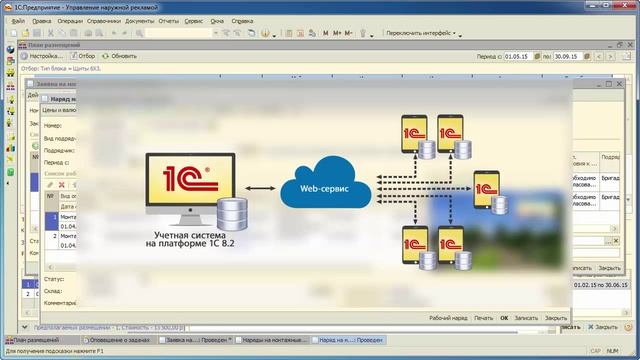Click the Настройка gear icon in План размещений
The height and width of the screenshot is (360, 640).
tap(24, 56)
